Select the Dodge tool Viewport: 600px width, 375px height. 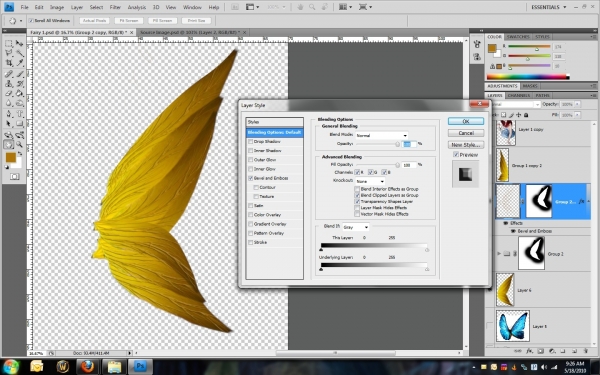[20, 103]
